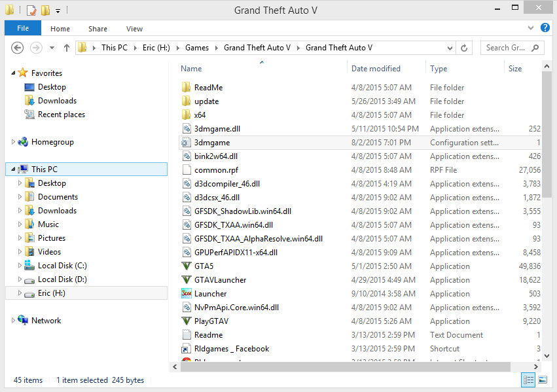Select the d3dcompiler_46.dll file name
Image resolution: width=557 pixels, height=392 pixels.
[x=227, y=184]
